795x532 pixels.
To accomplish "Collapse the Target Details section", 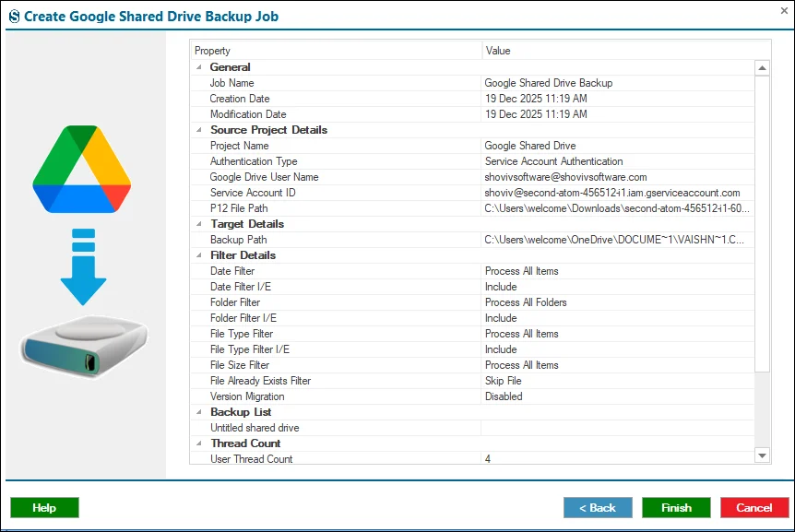I will 199,223.
